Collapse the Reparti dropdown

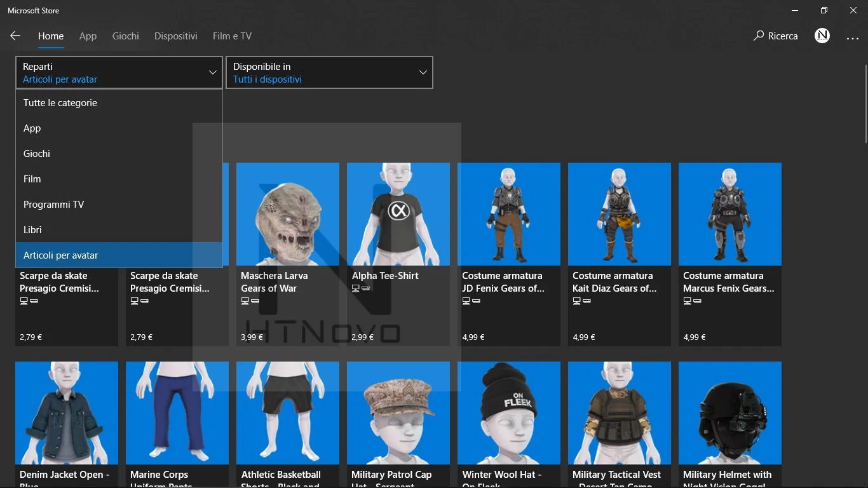point(119,72)
